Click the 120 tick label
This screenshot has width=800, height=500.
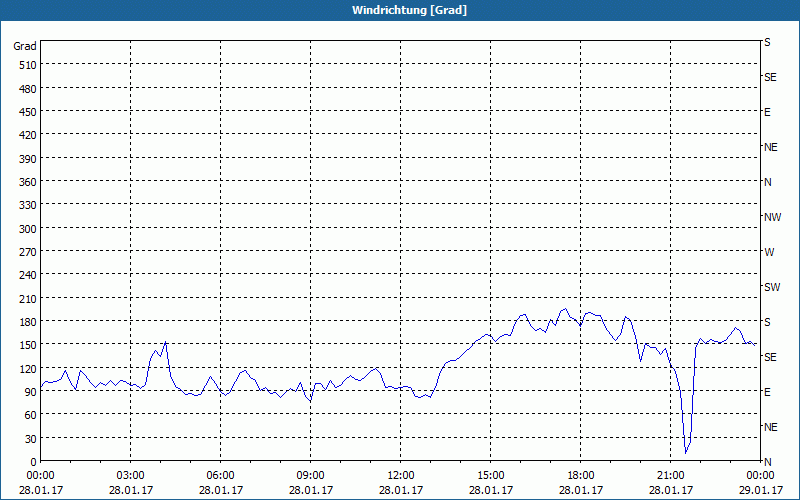click(x=28, y=369)
